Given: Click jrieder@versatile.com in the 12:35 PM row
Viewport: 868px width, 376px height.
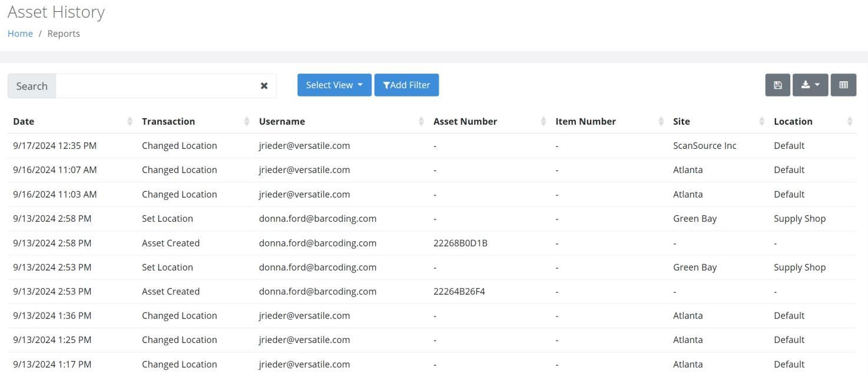Looking at the screenshot, I should (304, 145).
